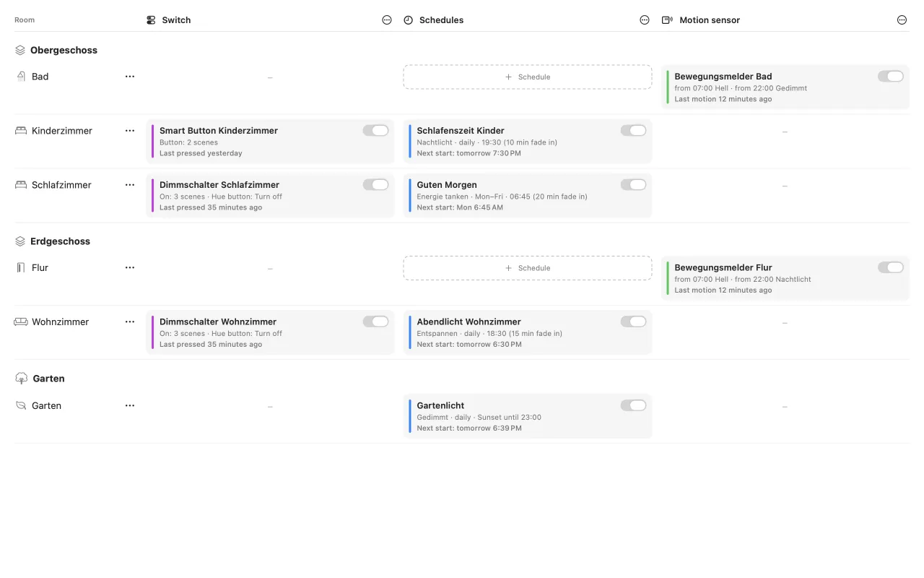Click the Motion sensor column header label
The height and width of the screenshot is (578, 924).
click(x=710, y=20)
